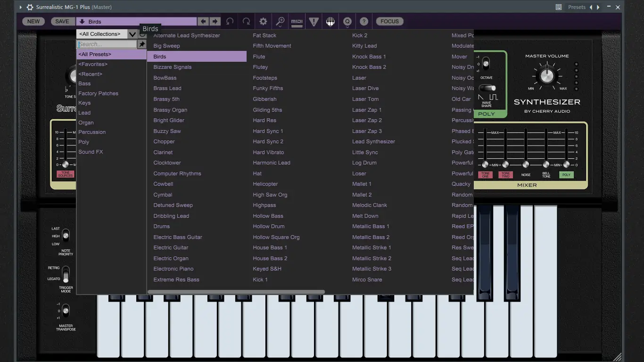Pin the preset browser open
Screen dimensions: 644x362
point(141,44)
